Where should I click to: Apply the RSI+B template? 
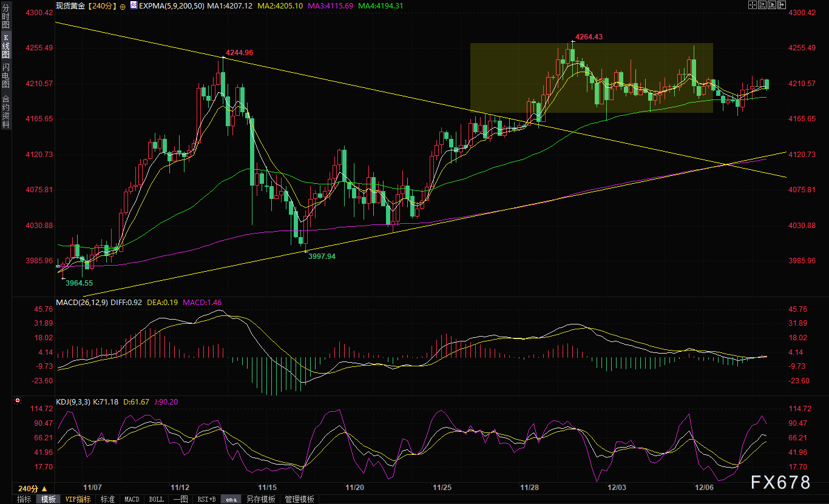tap(206, 499)
